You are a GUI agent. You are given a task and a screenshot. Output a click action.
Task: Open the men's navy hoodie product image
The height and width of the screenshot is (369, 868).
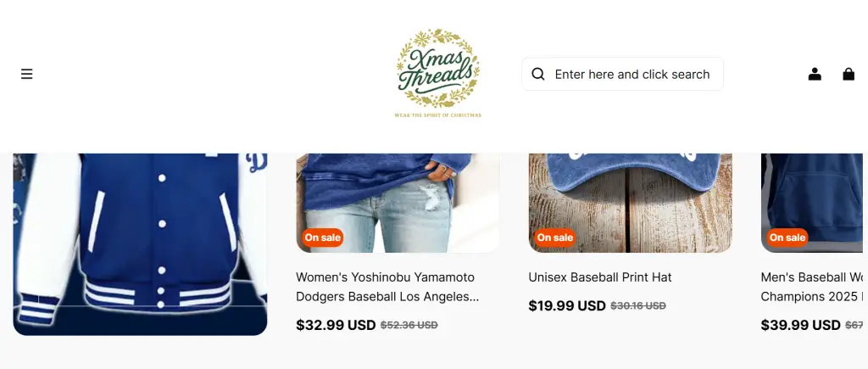pyautogui.click(x=815, y=203)
